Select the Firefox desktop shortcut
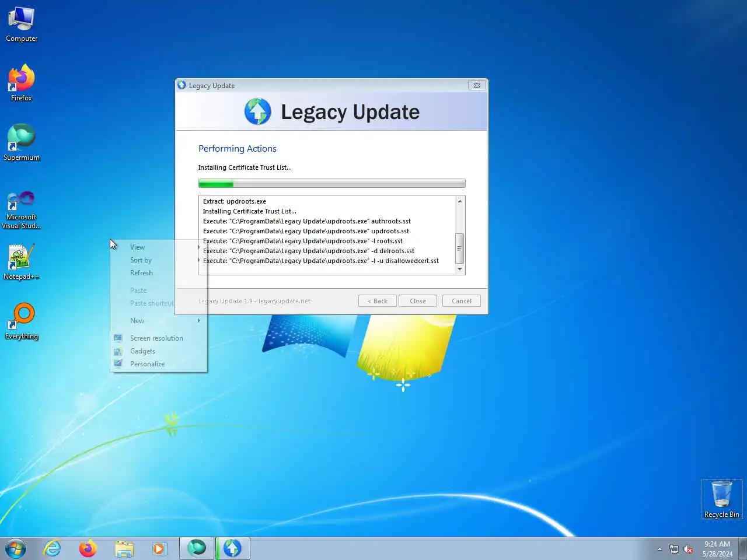 click(22, 83)
